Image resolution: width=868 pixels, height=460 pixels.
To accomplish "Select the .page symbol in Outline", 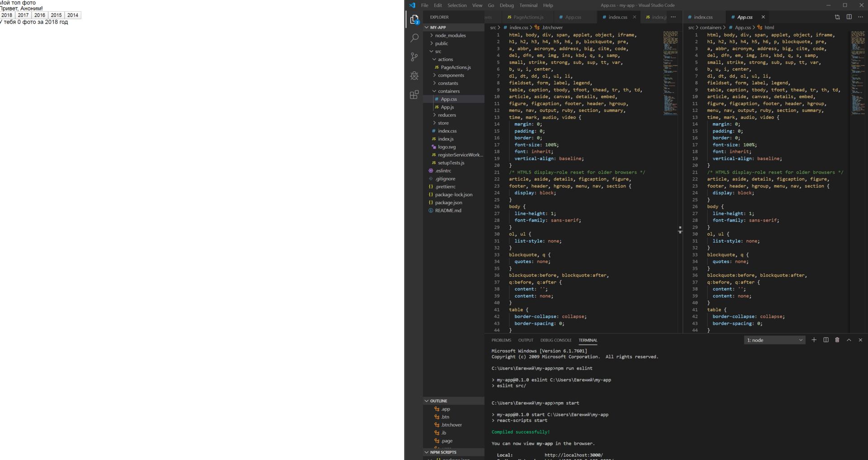I will click(446, 441).
